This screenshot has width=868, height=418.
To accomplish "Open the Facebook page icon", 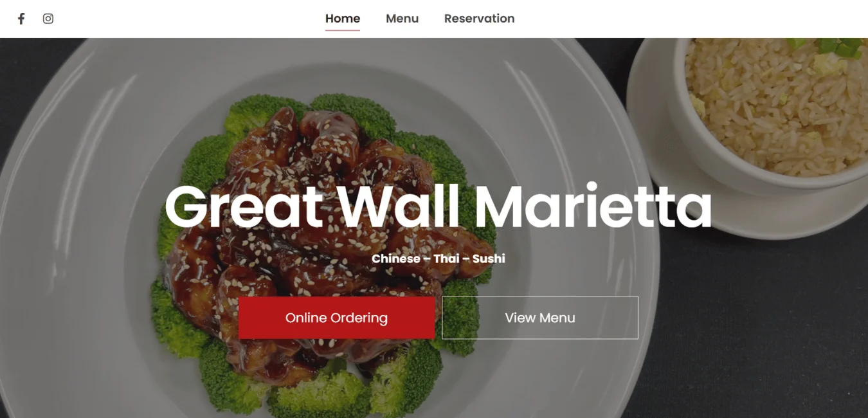I will [x=21, y=19].
